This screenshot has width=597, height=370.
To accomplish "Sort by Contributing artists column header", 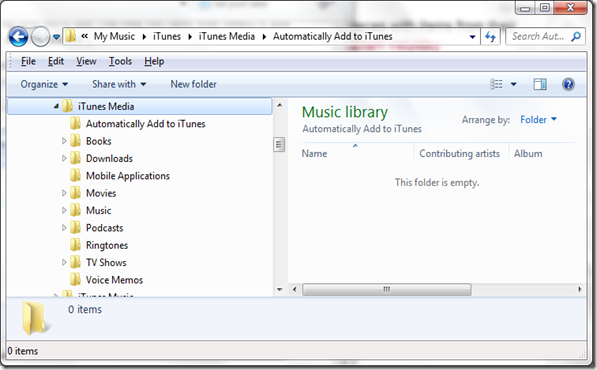I will coord(460,153).
